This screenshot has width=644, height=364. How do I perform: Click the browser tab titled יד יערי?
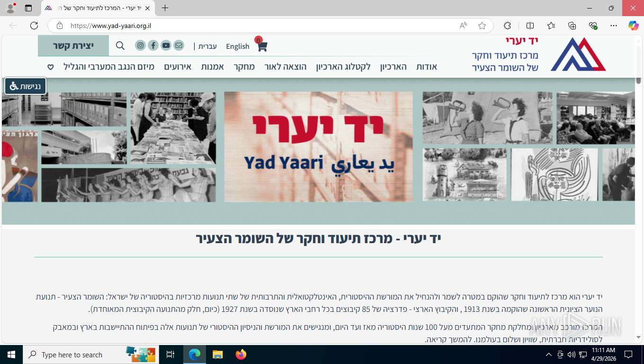97,8
